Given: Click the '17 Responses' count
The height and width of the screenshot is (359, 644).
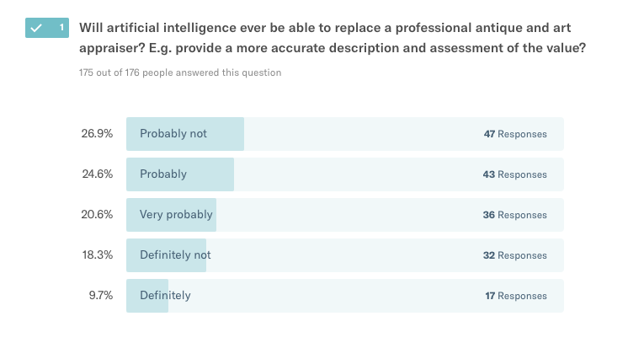Looking at the screenshot, I should coord(515,296).
